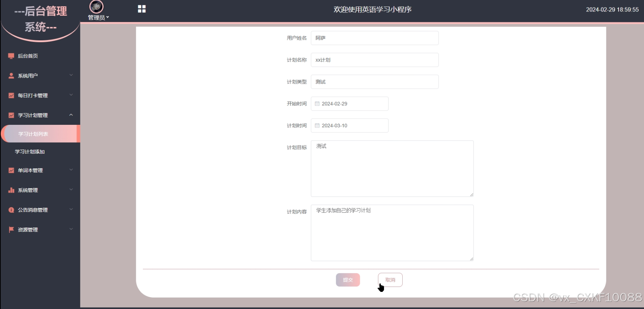Expand the 系统用户 chevron
The image size is (644, 309).
[71, 75]
